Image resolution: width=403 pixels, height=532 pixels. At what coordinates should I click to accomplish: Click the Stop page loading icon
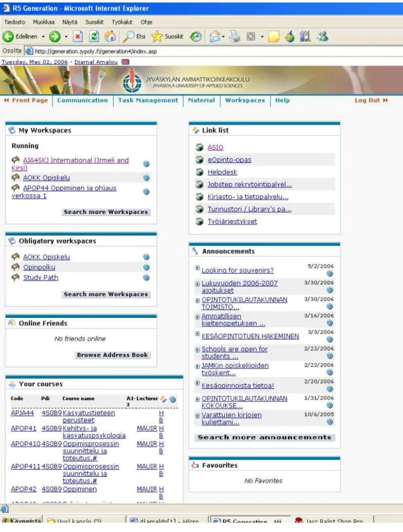pyautogui.click(x=78, y=36)
